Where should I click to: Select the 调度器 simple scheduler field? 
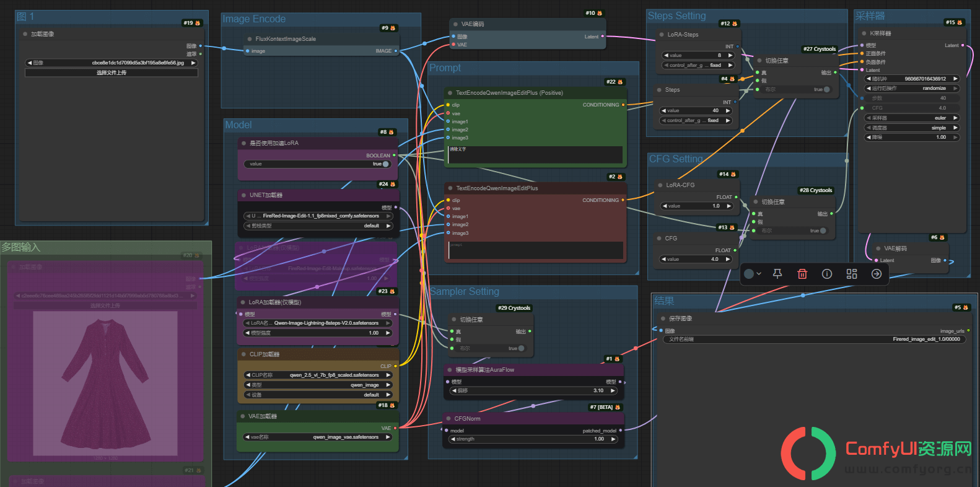coord(912,128)
